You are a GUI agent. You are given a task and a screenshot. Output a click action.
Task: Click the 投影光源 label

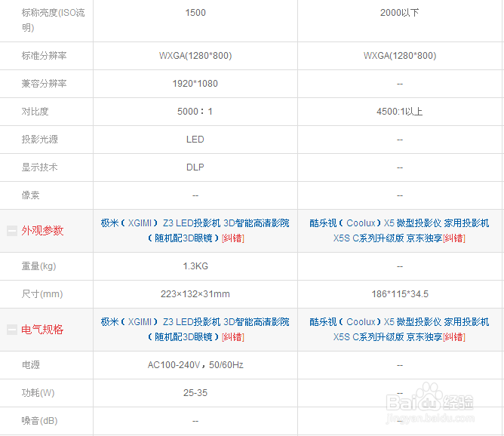[x=39, y=140]
